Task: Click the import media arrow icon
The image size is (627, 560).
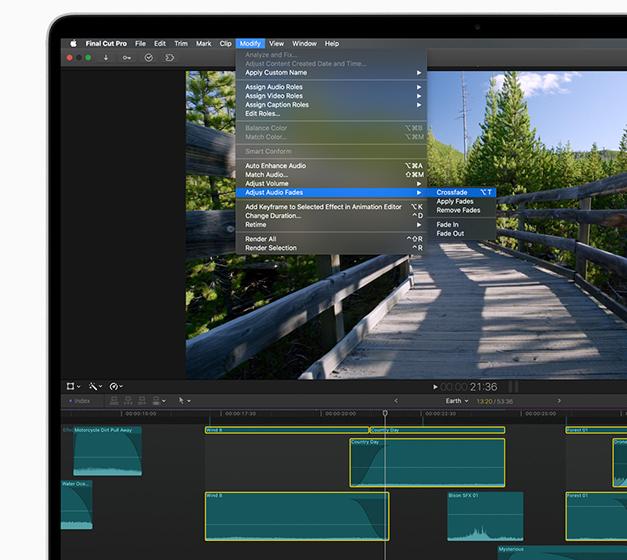Action: 106,58
